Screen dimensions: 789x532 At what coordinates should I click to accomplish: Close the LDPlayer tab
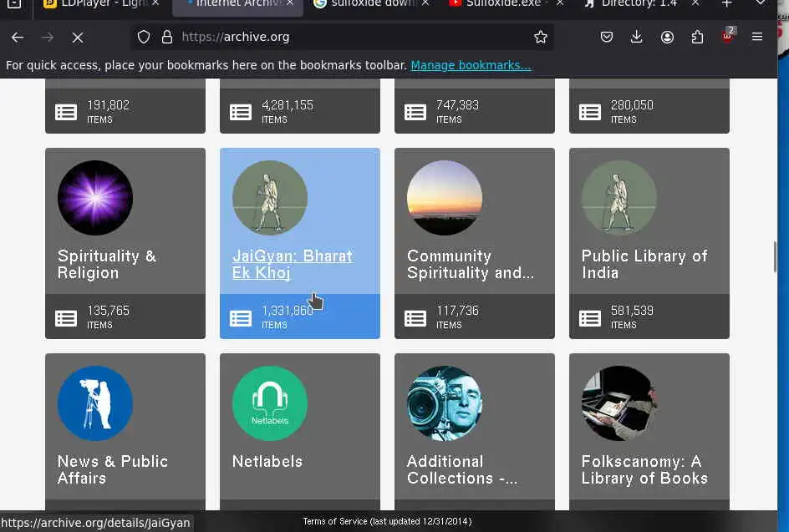tap(155, 3)
